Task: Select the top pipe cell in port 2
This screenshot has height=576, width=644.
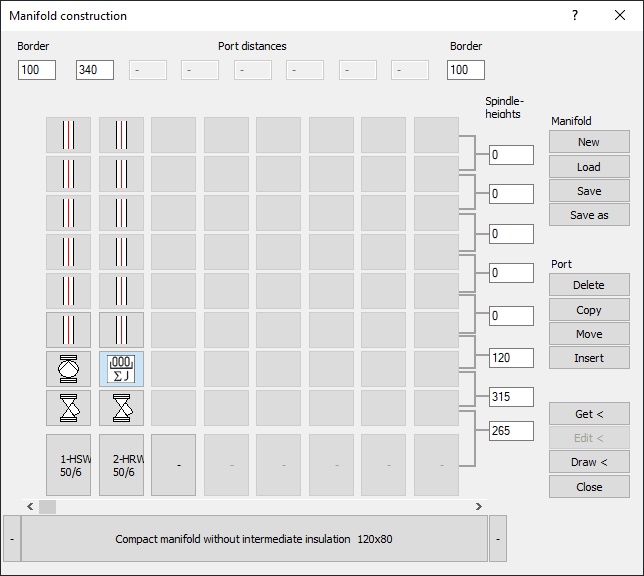Action: (121, 135)
